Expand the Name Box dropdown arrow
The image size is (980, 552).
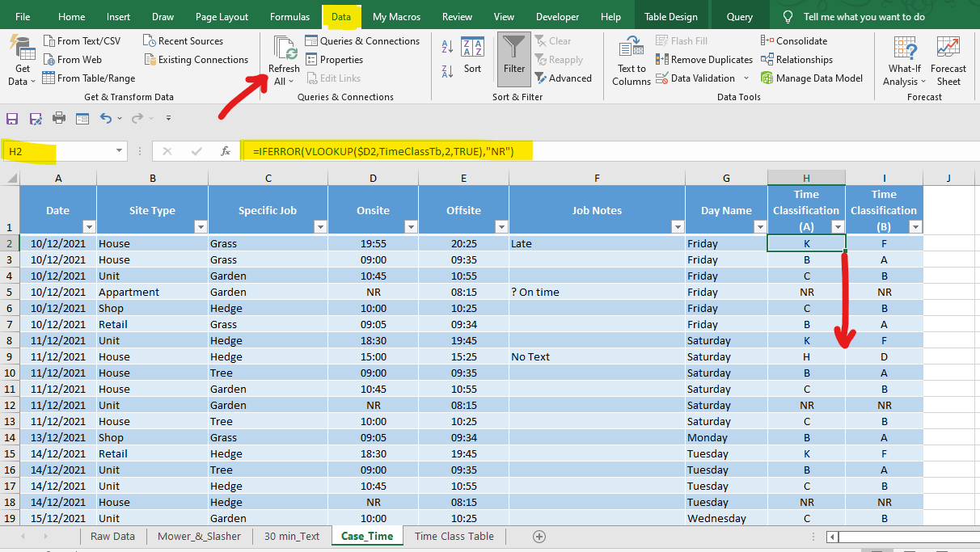point(120,151)
